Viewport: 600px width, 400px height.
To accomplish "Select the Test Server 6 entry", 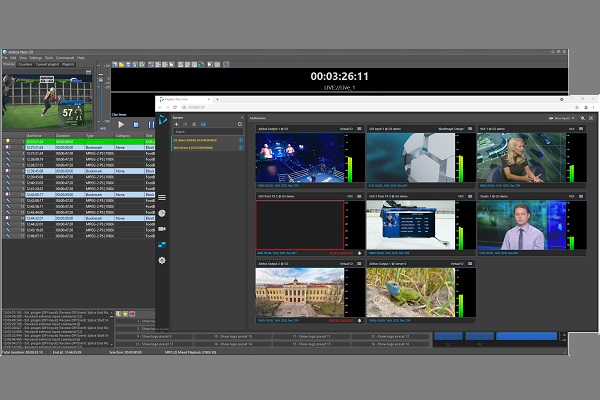I will tap(207, 147).
